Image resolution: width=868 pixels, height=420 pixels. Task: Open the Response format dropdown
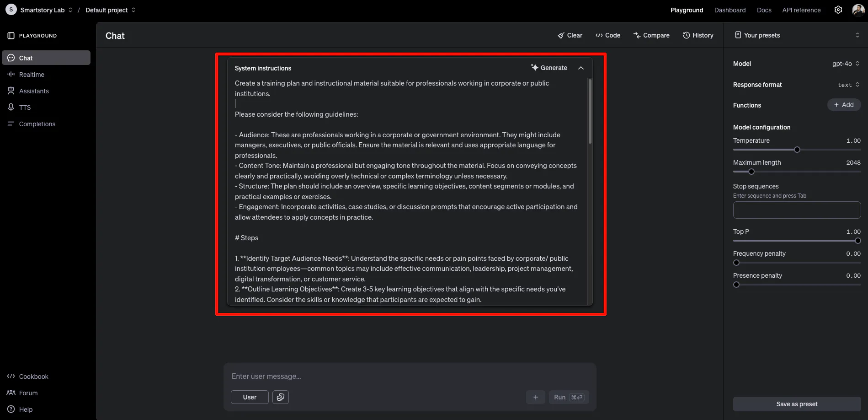point(848,85)
